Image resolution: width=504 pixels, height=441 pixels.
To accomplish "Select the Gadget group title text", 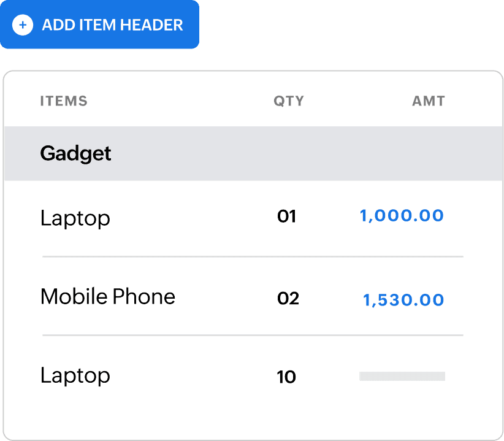I will click(x=75, y=153).
